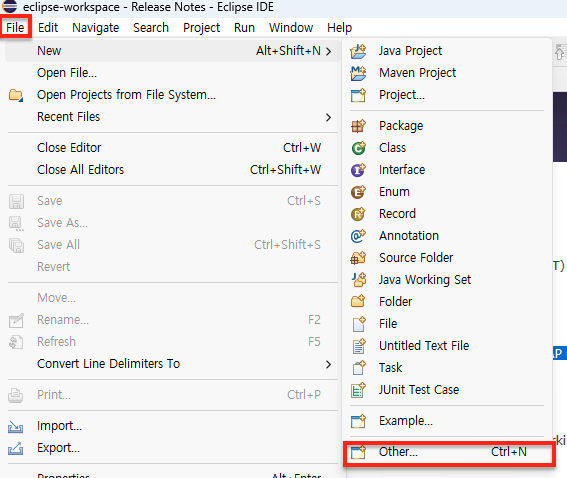Choose Other... from the New submenu
This screenshot has height=478, width=567.
point(449,452)
